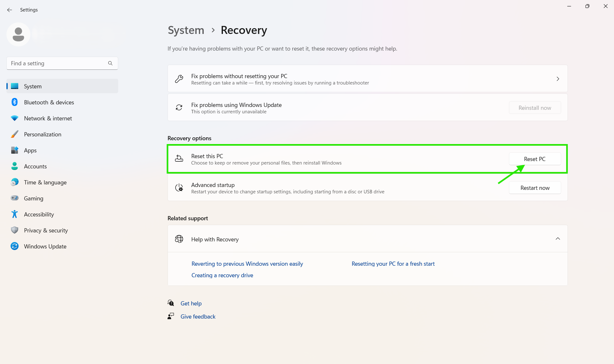Click the Reset this PC icon
614x364 pixels.
point(179,158)
